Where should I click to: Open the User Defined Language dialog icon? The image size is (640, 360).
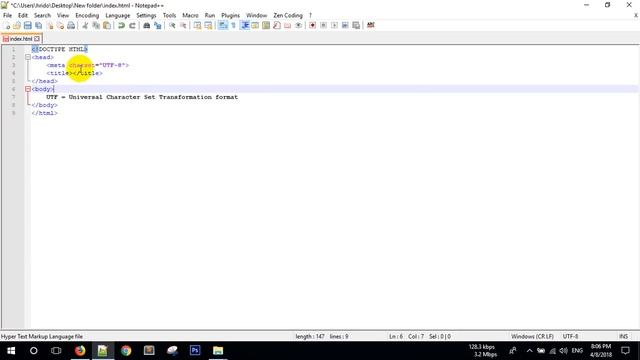pyautogui.click(x=255, y=25)
